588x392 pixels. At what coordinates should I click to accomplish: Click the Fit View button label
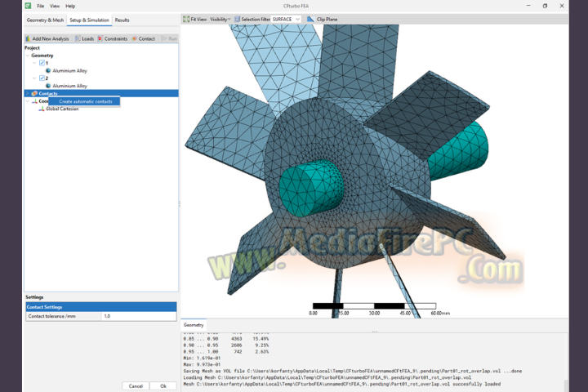pos(198,19)
